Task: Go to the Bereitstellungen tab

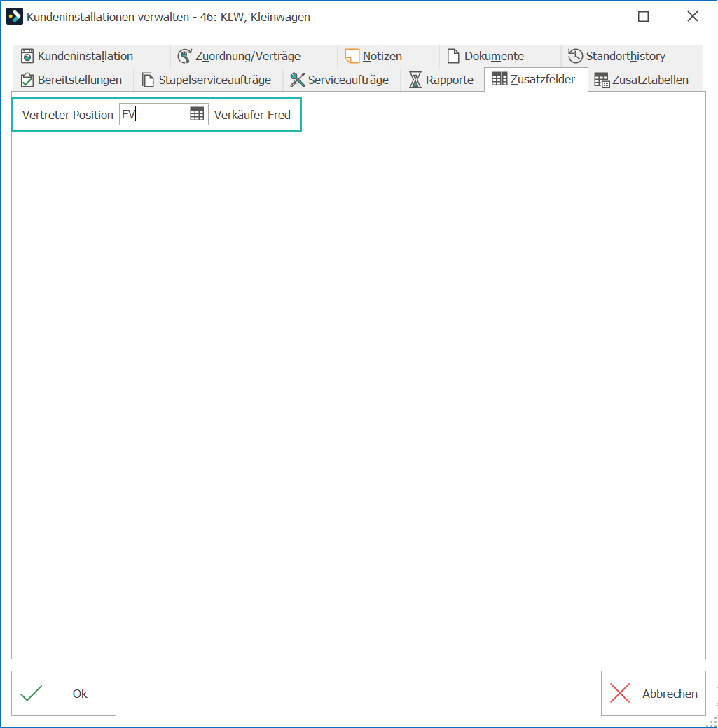Action: point(73,80)
